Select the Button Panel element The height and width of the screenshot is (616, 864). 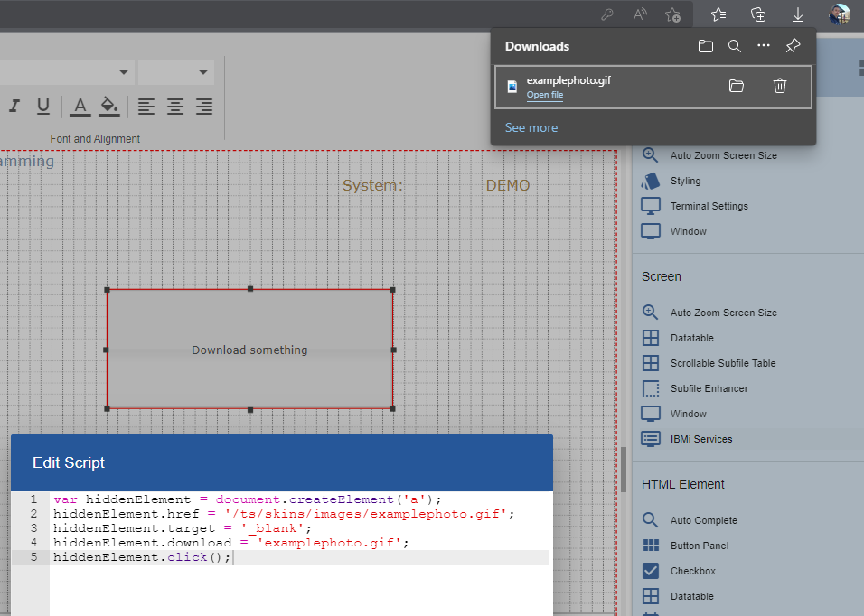click(699, 546)
